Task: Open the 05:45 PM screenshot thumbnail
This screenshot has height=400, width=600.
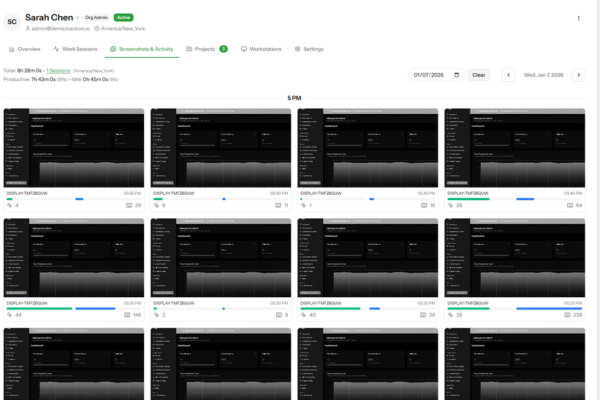Action: 368,148
